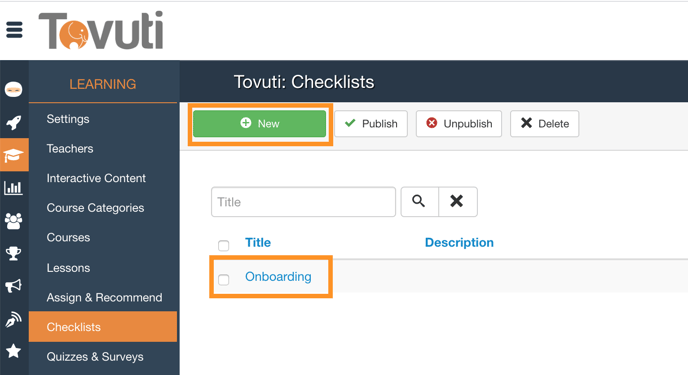Select the star icon in sidebar
This screenshot has width=688, height=375.
[13, 351]
